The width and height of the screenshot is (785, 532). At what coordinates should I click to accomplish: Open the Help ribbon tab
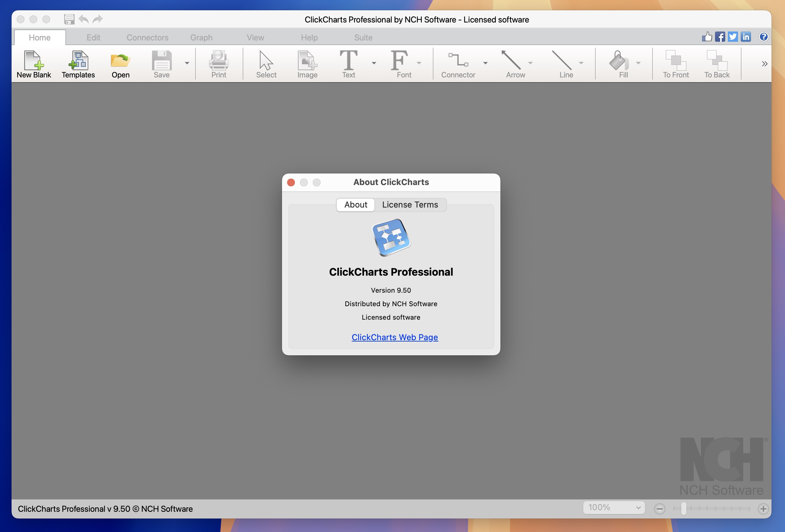pos(309,37)
